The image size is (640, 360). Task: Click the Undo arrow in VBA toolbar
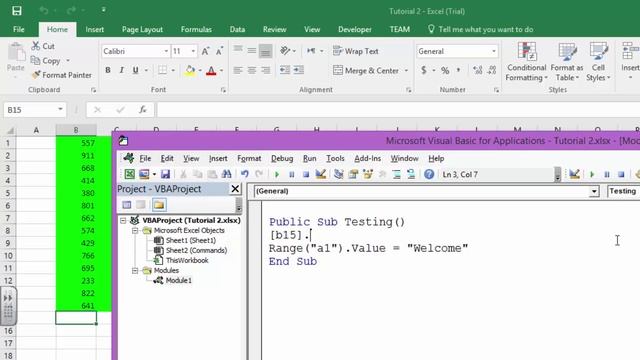[x=244, y=174]
